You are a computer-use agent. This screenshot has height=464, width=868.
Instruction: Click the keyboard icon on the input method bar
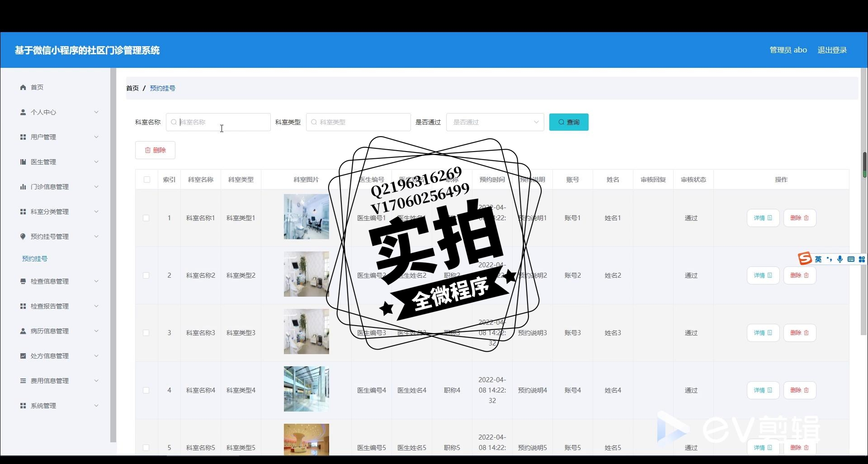pyautogui.click(x=851, y=259)
